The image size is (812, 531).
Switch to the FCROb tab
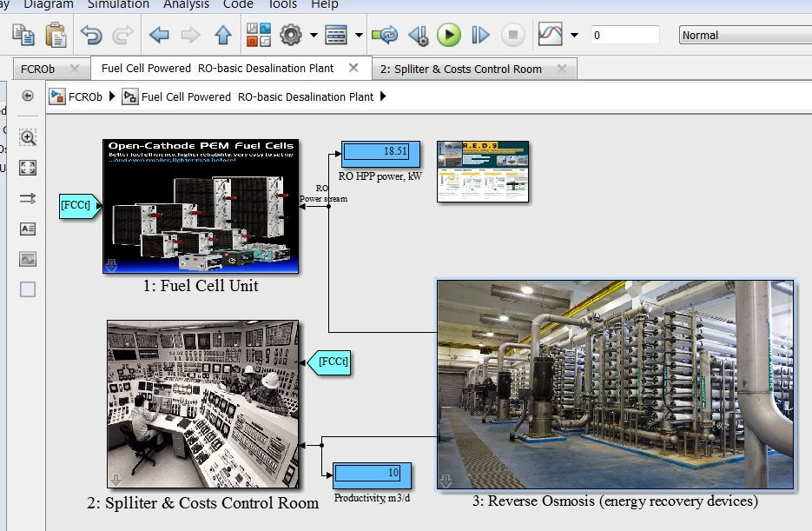37,69
